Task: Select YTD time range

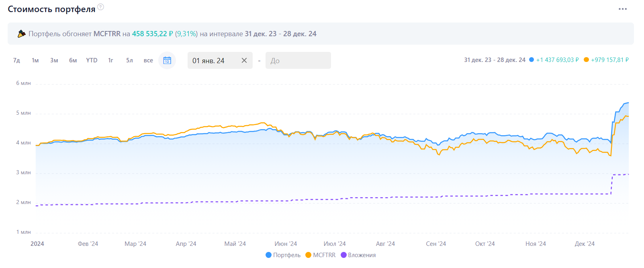Action: tap(92, 60)
